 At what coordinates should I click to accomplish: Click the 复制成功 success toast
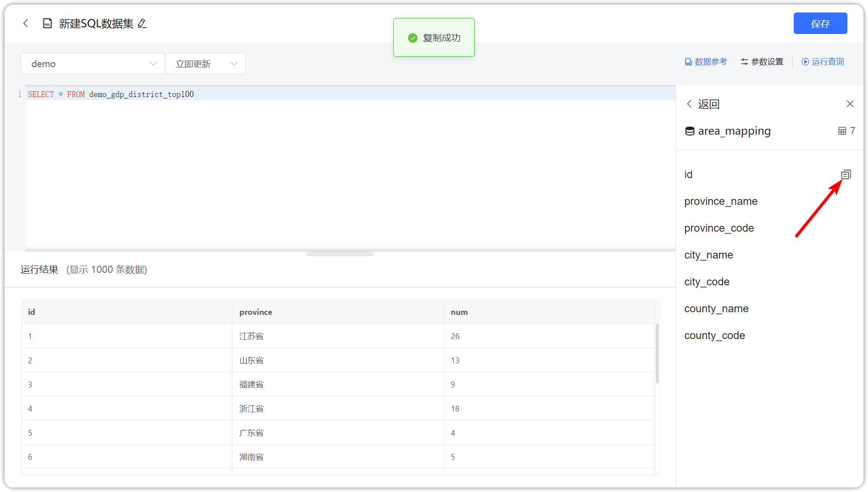[434, 38]
